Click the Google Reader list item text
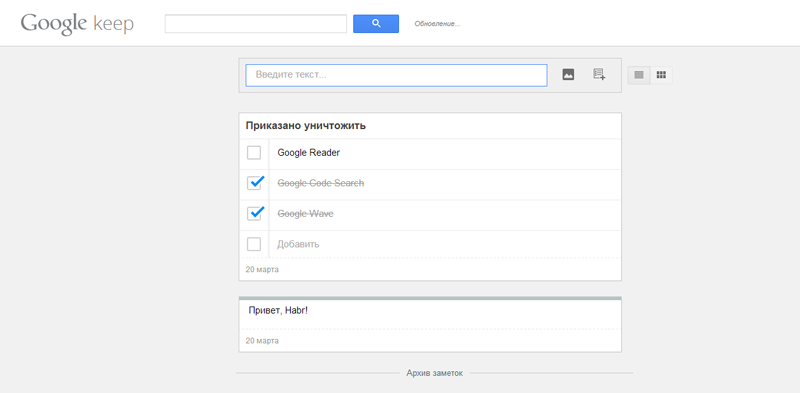 click(309, 153)
